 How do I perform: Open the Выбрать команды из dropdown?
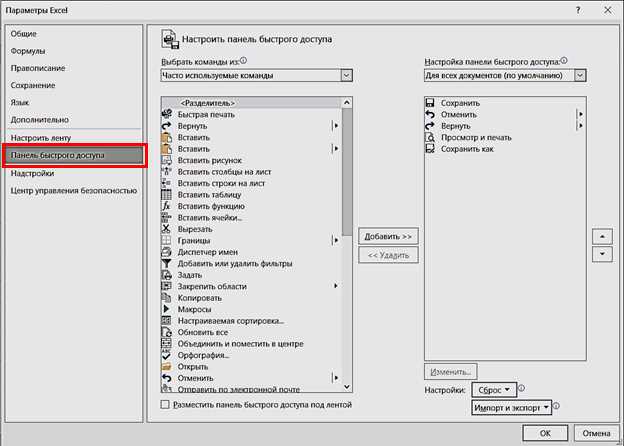tap(346, 76)
